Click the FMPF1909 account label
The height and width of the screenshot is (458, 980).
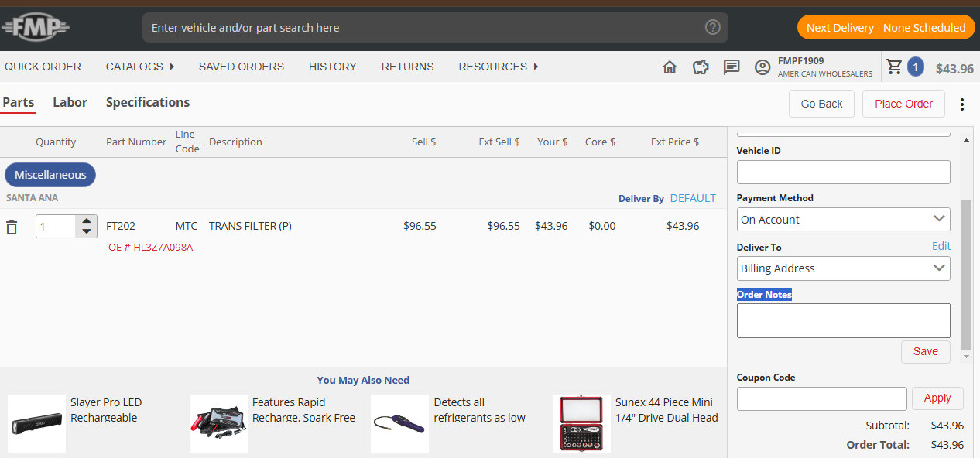tap(800, 61)
